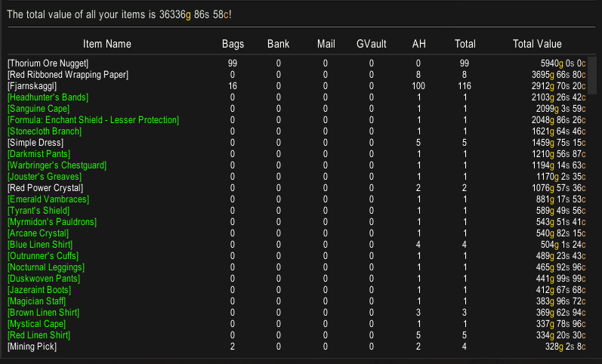Viewport: 602px width, 364px height.
Task: Click the Magician Staff item
Action: click(x=37, y=301)
